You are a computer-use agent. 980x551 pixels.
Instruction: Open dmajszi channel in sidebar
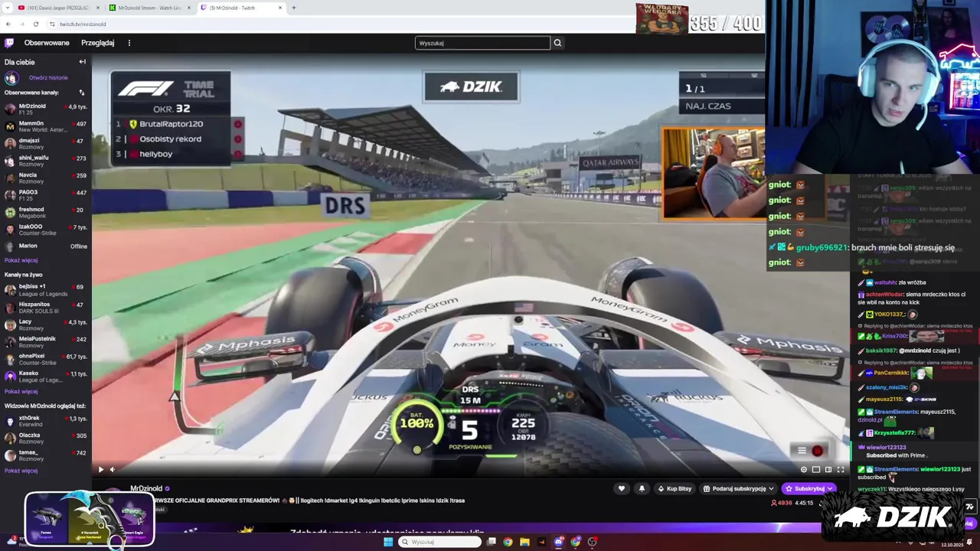(46, 144)
